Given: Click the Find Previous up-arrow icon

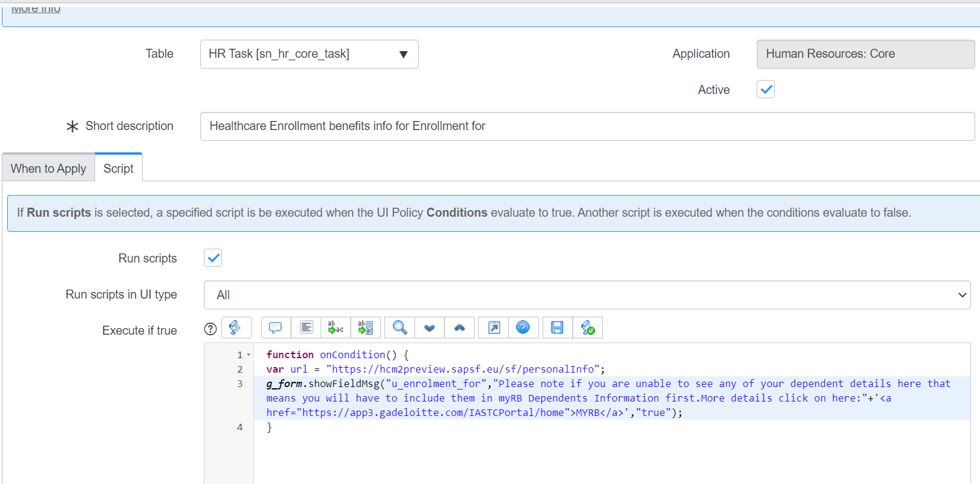Looking at the screenshot, I should tap(460, 327).
